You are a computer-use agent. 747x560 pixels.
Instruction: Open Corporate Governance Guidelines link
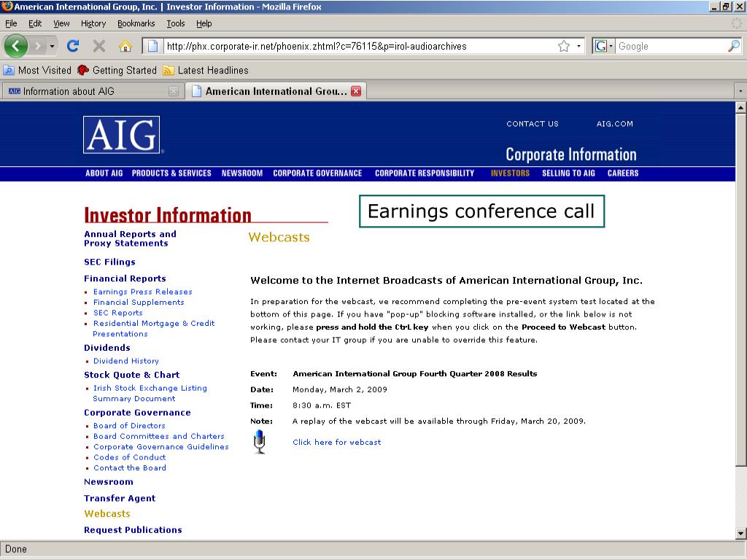(x=161, y=447)
